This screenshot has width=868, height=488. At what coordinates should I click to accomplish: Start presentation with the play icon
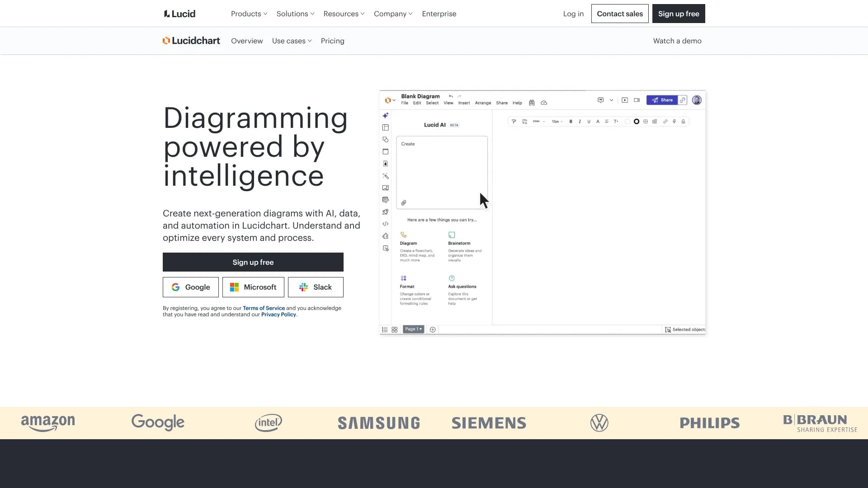(x=625, y=100)
